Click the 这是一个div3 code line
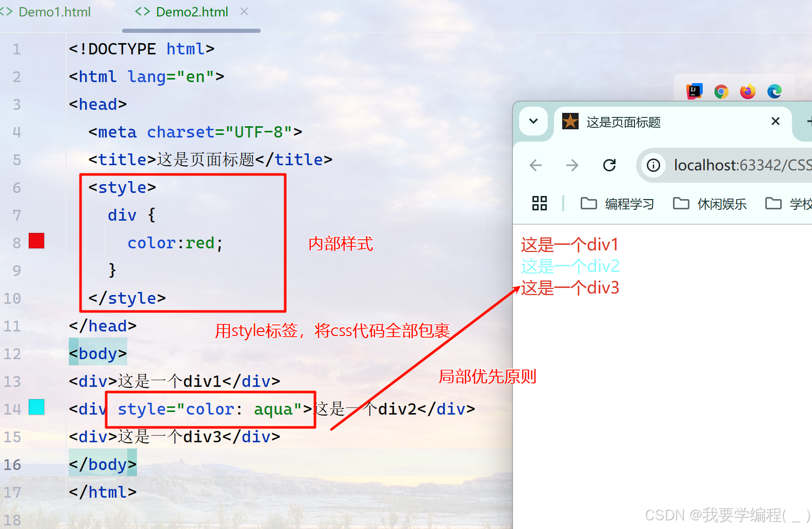 [x=174, y=437]
